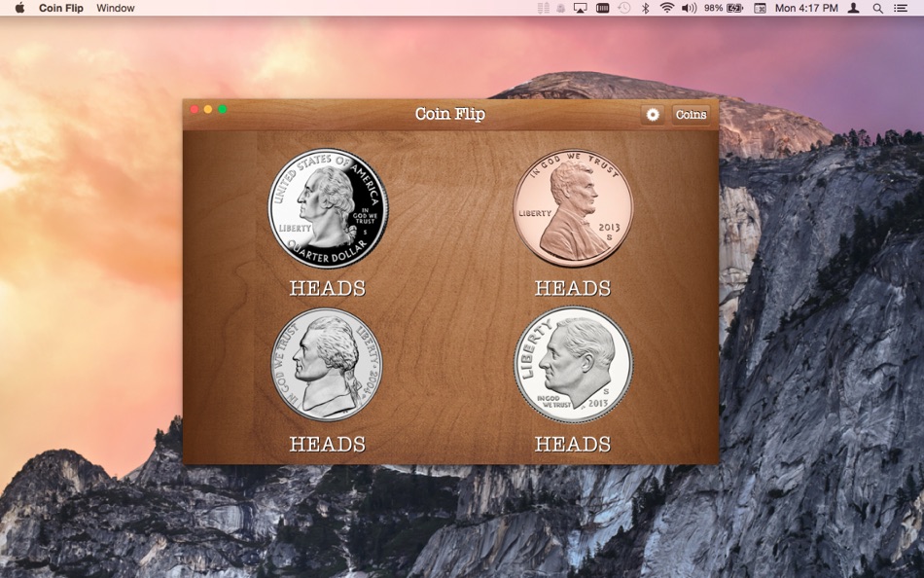Flip the Roosevelt dime coin

point(573,365)
